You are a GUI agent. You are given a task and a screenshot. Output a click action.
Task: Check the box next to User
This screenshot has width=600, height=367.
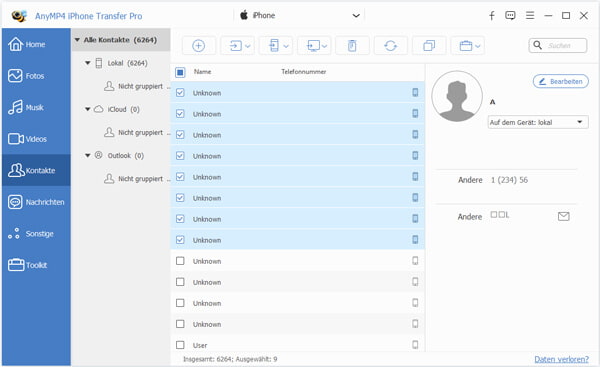pos(180,345)
